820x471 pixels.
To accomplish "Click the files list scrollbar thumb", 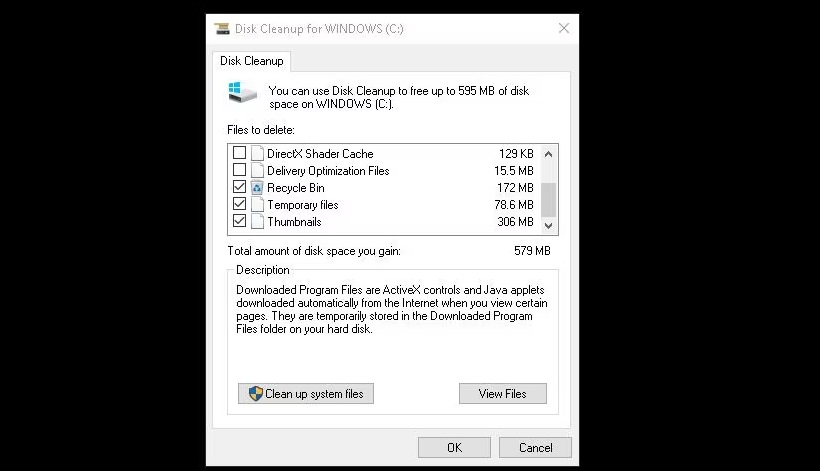I will coord(548,199).
